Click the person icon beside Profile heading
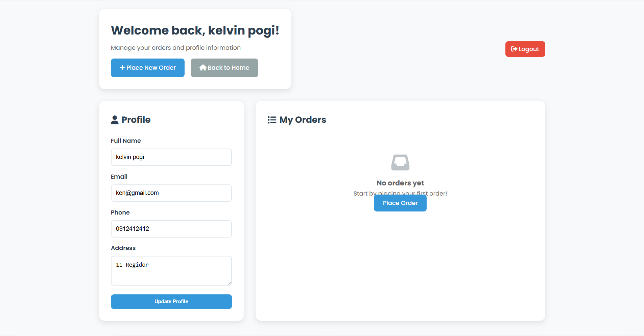644x336 pixels. point(115,119)
